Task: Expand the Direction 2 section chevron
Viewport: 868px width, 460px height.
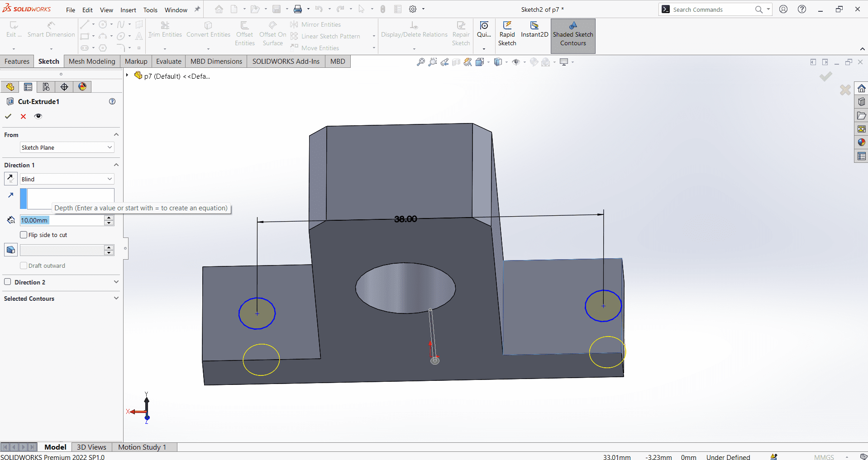Action: coord(116,282)
